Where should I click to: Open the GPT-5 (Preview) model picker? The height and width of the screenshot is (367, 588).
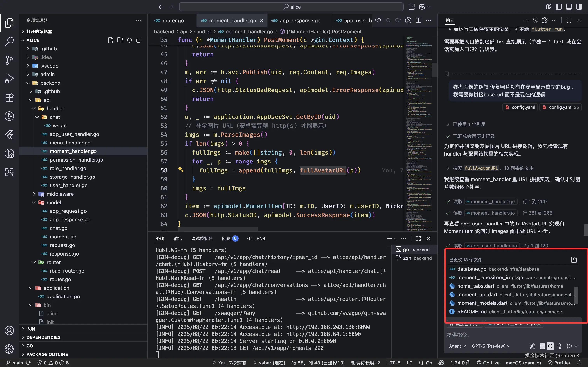(491, 346)
